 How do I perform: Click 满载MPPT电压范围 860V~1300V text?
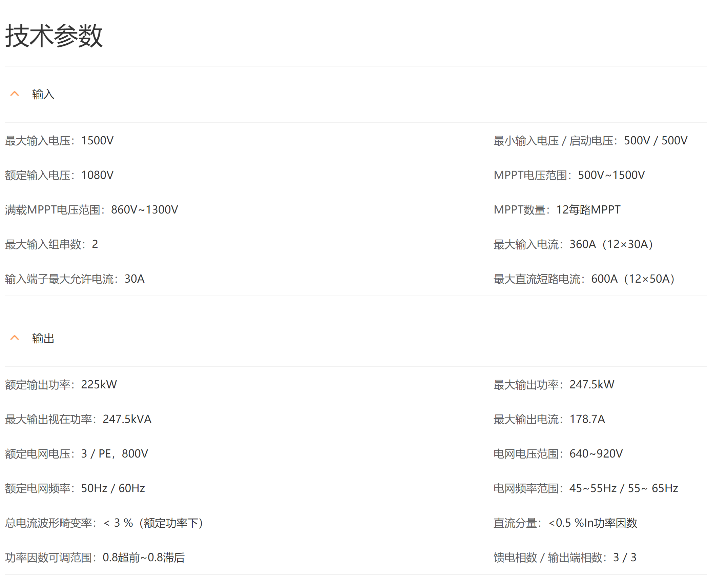coord(91,210)
